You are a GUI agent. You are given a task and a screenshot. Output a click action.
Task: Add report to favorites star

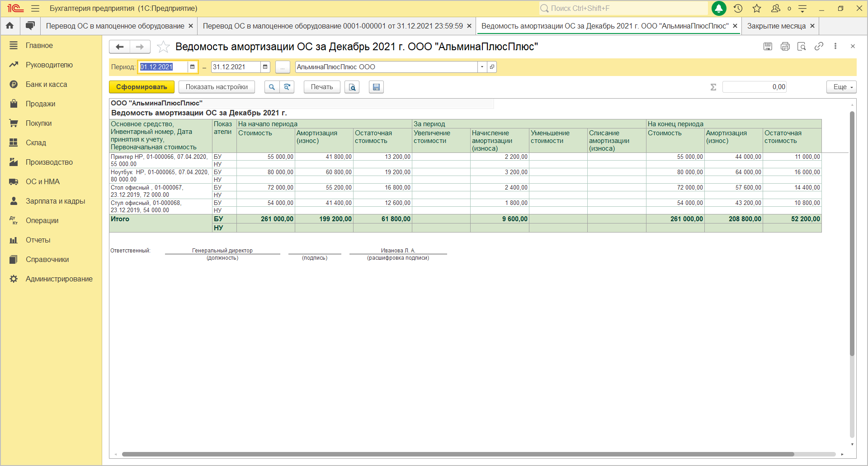(x=163, y=47)
